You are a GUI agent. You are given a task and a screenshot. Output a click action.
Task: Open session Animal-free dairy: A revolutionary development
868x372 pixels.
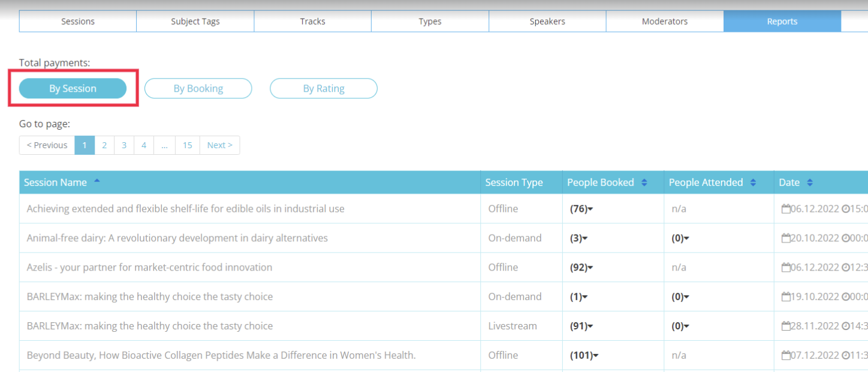[177, 238]
